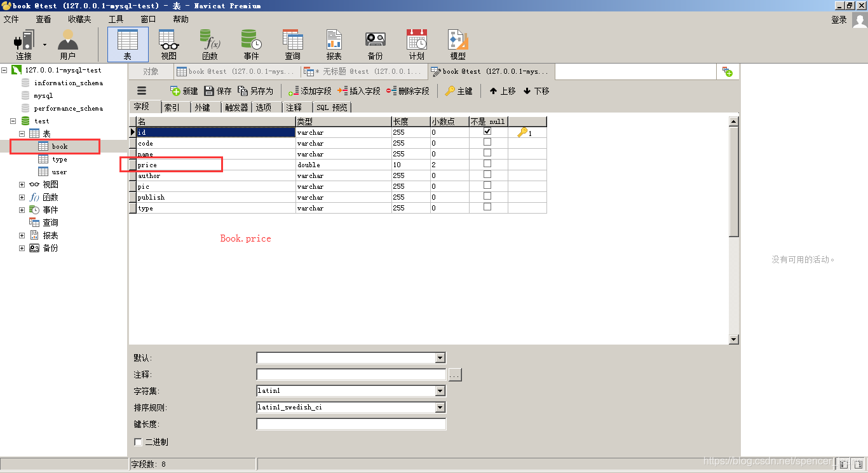
Task: Collapse the 127.0.0.1-mysql-test connection node
Action: 4,70
